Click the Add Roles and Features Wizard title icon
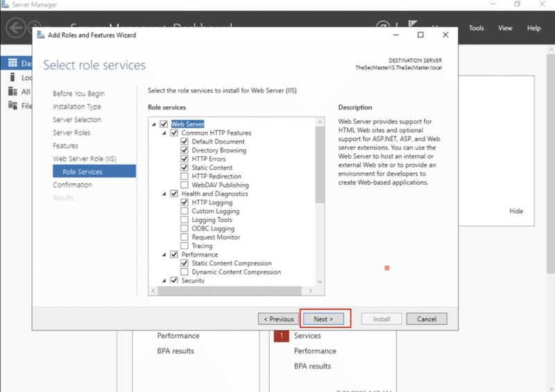 coord(41,35)
